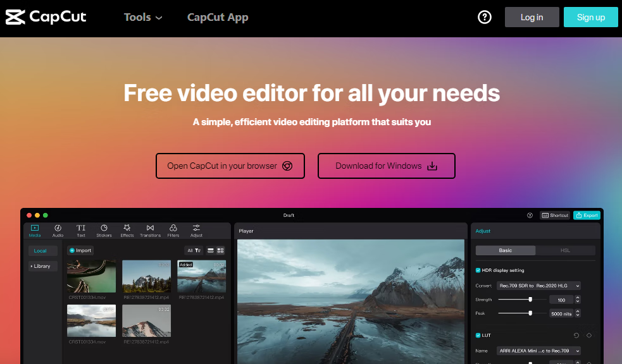Click the Strength value field 100
Screen dimensions: 622x364
(561, 300)
